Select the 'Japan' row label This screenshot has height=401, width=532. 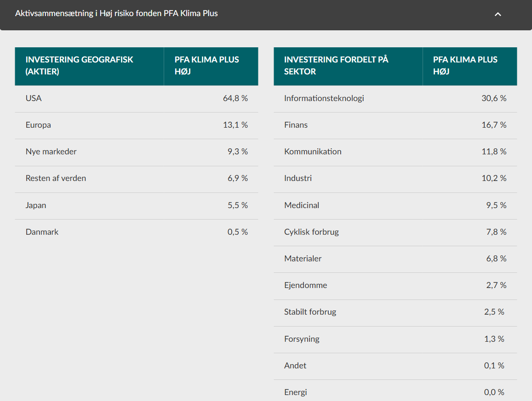point(36,205)
